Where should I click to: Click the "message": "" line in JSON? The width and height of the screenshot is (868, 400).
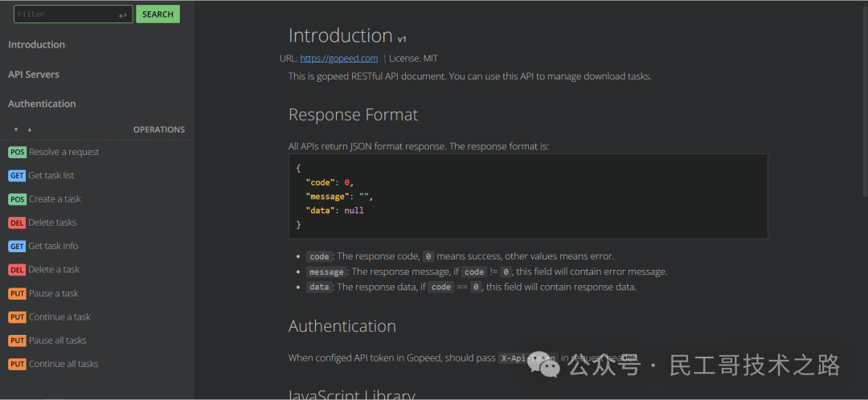[x=340, y=197]
